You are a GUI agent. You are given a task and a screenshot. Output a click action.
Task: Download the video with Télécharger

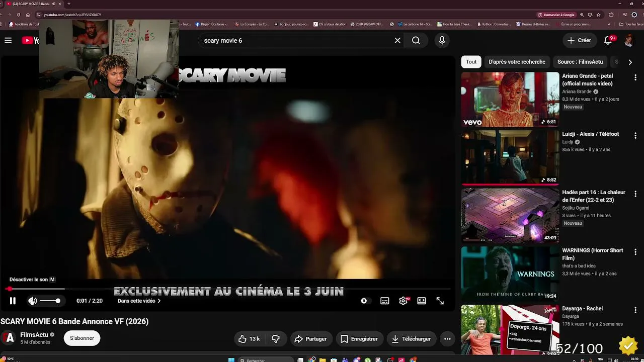tap(411, 339)
